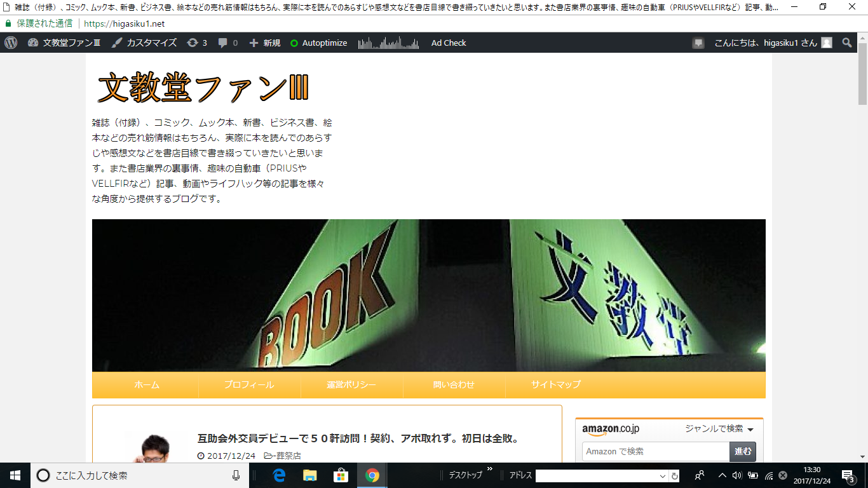868x488 pixels.
Task: Expand the デスクトップ toolbar chevron
Action: pos(489,469)
